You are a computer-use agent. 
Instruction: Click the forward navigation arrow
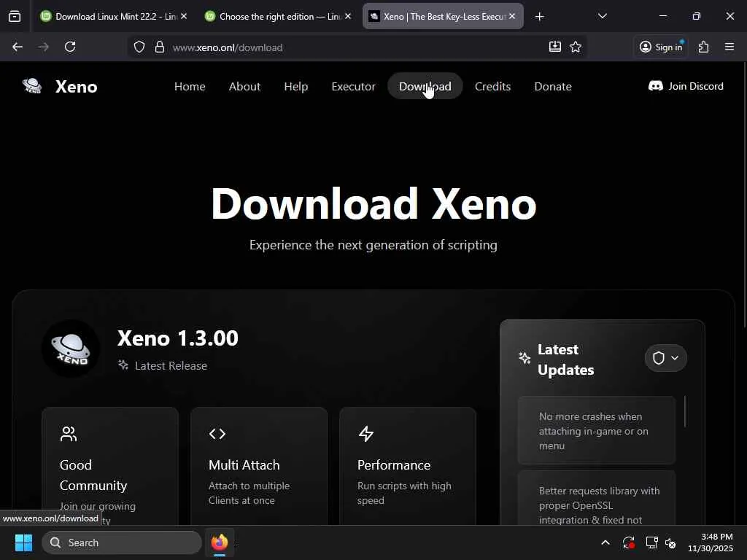pyautogui.click(x=43, y=47)
